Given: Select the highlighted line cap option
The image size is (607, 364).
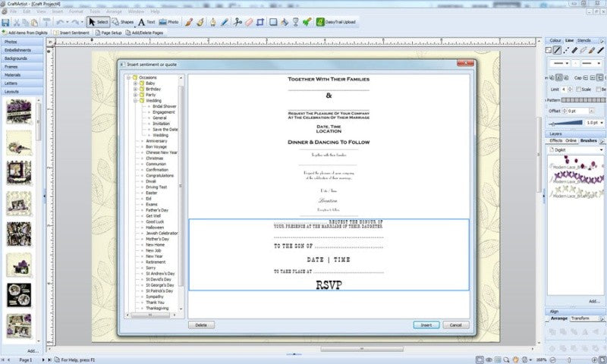Looking at the screenshot, I should pyautogui.click(x=599, y=78).
